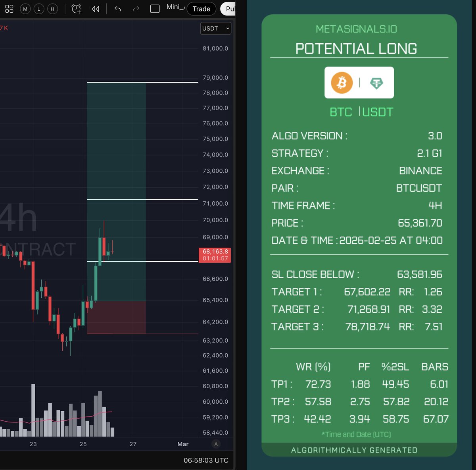
Task: Create an alert with the alarm clock icon
Action: (77, 9)
